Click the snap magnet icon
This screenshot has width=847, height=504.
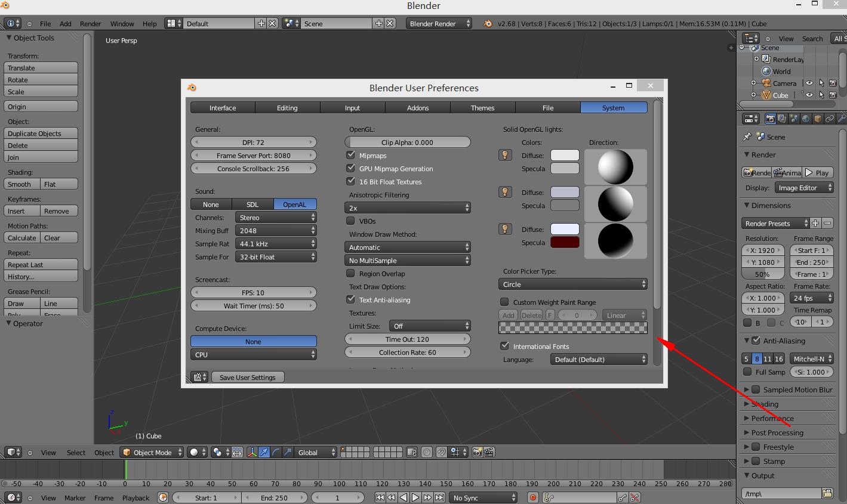pos(441,452)
